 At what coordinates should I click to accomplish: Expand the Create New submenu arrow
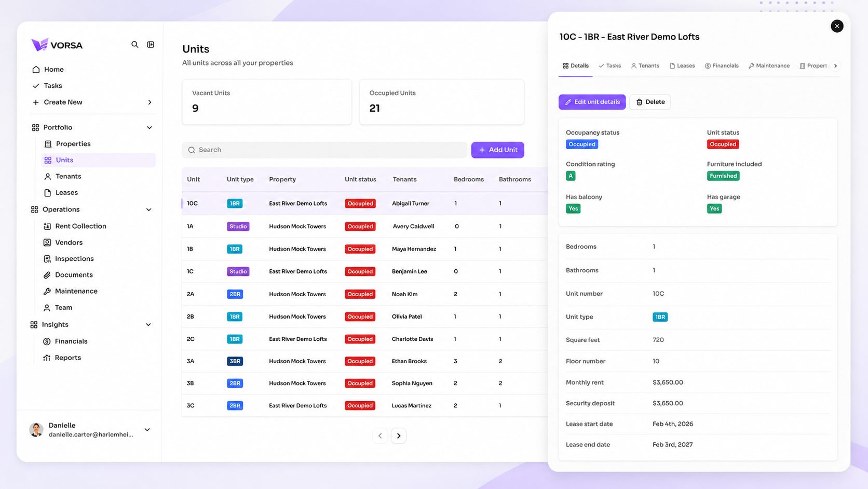pyautogui.click(x=150, y=102)
